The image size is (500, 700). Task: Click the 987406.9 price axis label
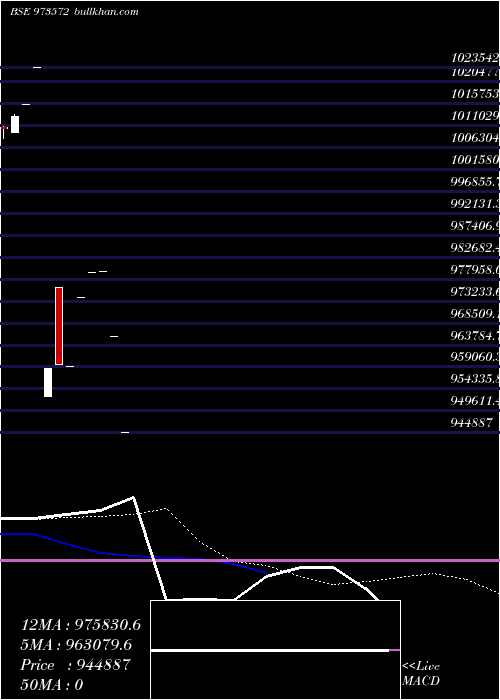[x=475, y=225]
